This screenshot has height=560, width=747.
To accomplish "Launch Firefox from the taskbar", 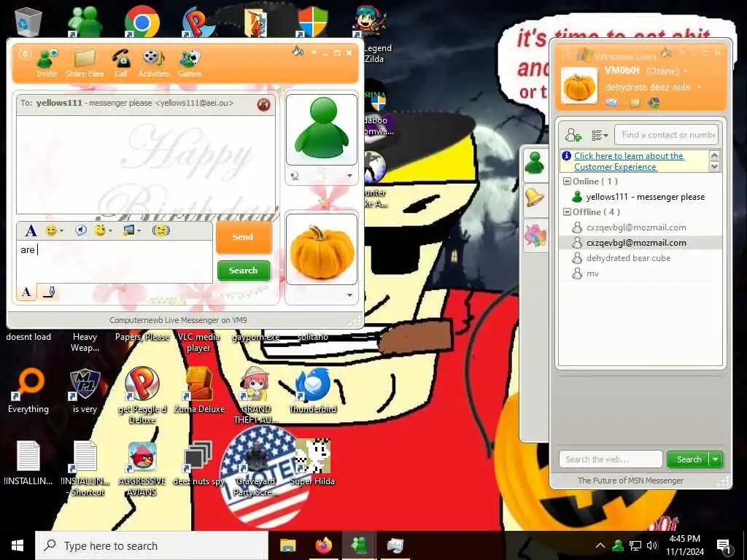I will tap(323, 545).
